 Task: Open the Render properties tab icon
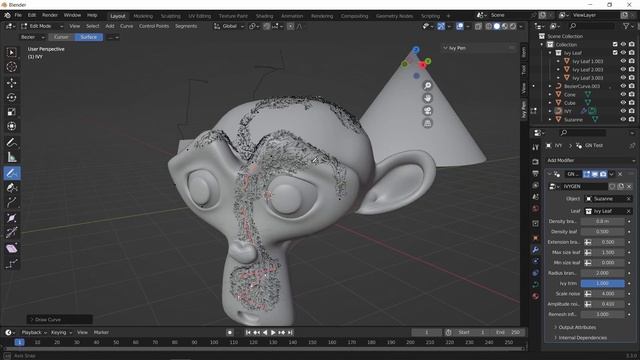(x=536, y=162)
